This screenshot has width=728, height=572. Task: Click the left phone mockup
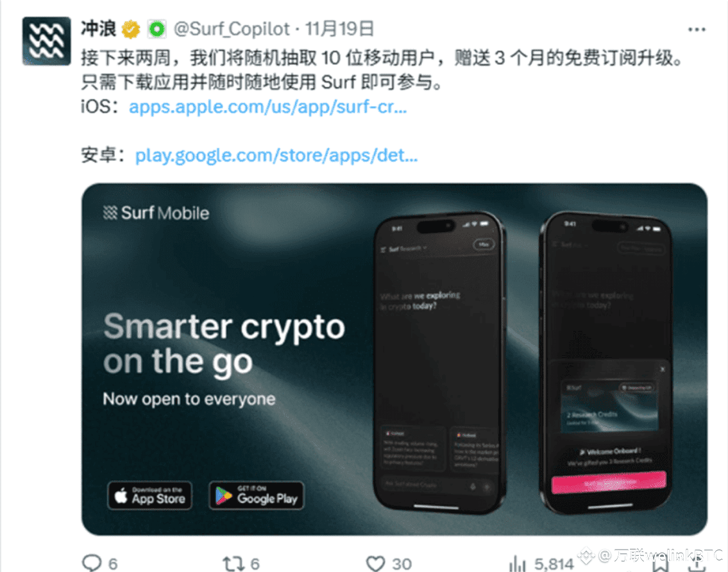pos(438,362)
